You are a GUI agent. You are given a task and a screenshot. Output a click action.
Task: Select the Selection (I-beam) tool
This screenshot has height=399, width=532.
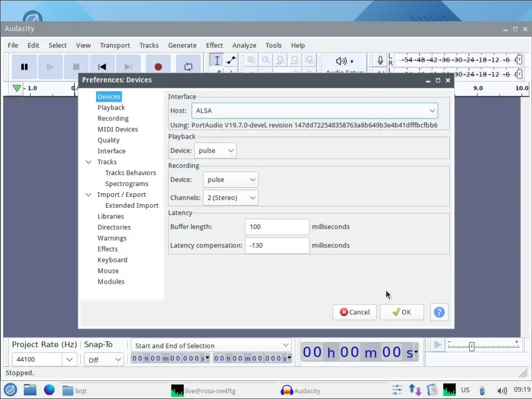(217, 60)
